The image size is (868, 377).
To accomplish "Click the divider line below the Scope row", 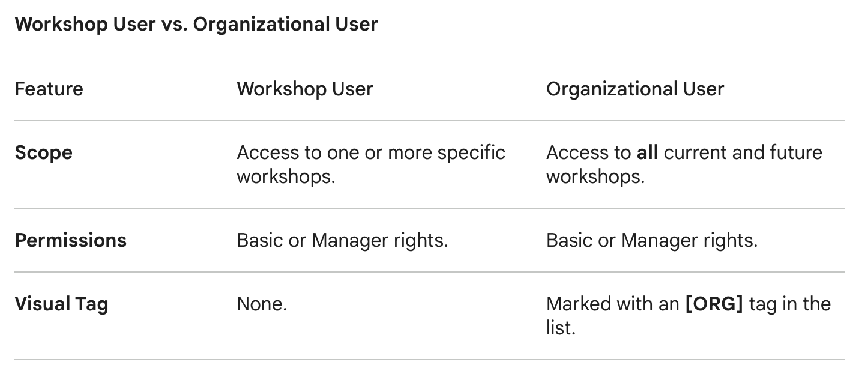I will tap(430, 208).
